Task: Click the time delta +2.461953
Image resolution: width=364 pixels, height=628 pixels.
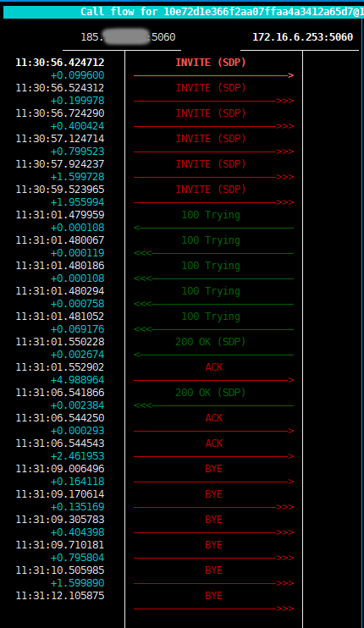Action: 77,456
